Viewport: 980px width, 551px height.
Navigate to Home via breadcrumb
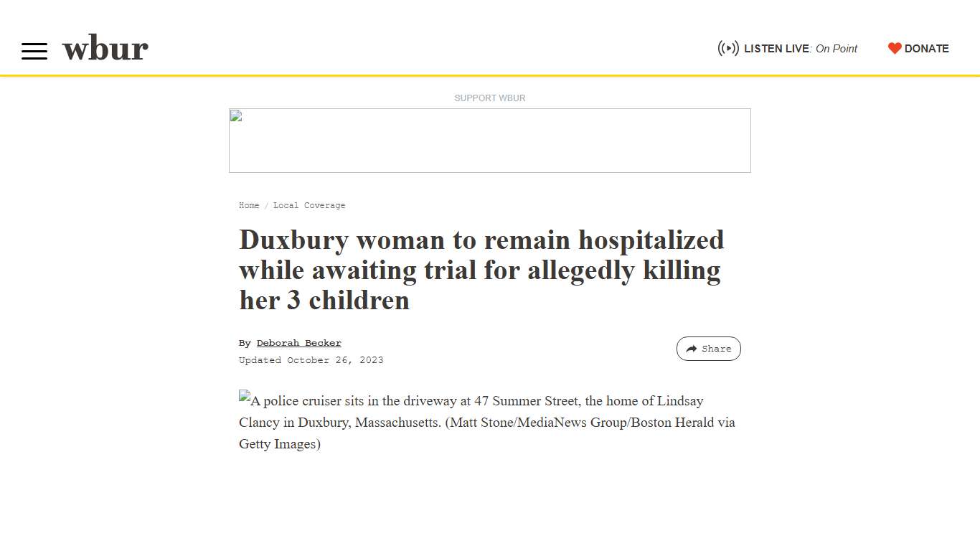pyautogui.click(x=248, y=205)
